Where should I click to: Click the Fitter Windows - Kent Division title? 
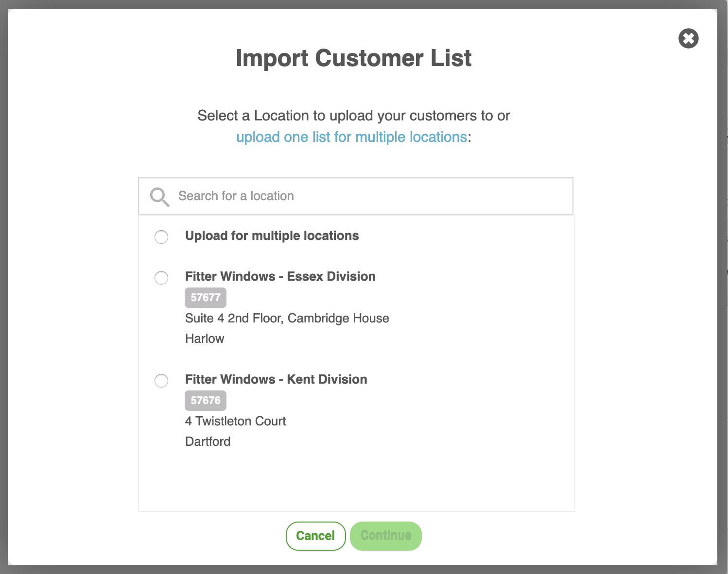(276, 379)
